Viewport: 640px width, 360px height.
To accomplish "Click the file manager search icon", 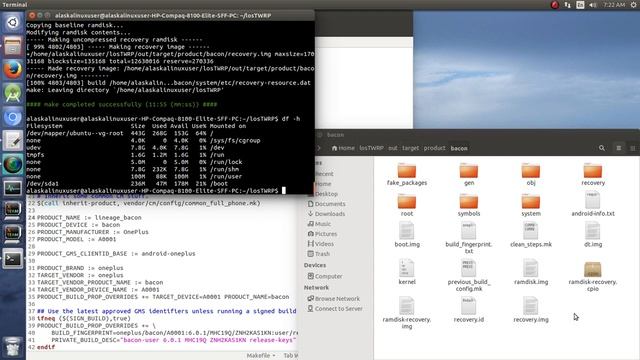I will pos(602,148).
